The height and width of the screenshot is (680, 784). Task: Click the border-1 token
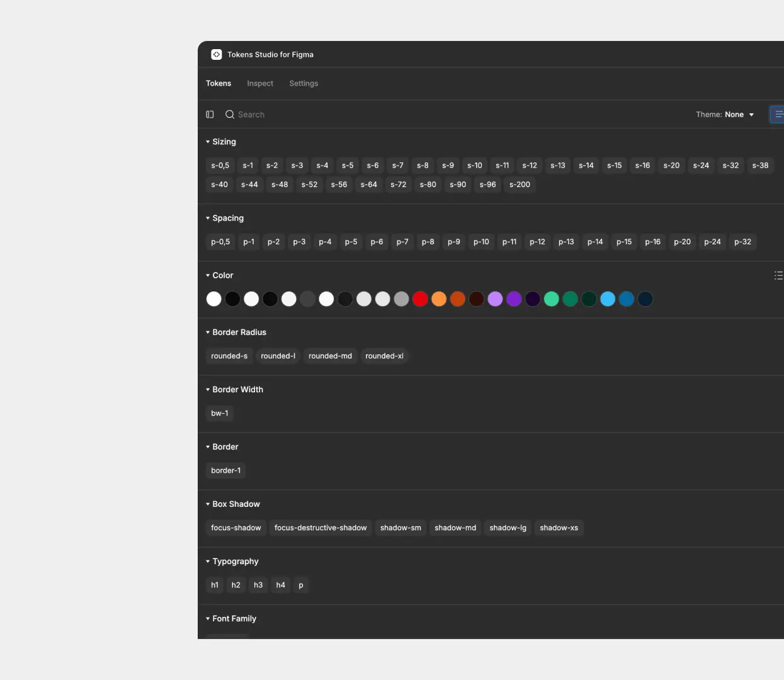[225, 470]
